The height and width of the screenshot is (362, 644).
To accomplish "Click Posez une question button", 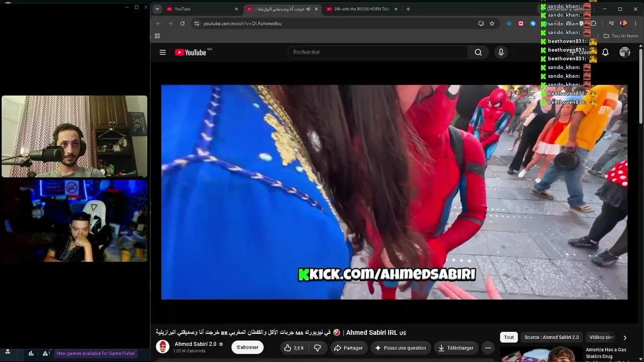I will (x=400, y=348).
